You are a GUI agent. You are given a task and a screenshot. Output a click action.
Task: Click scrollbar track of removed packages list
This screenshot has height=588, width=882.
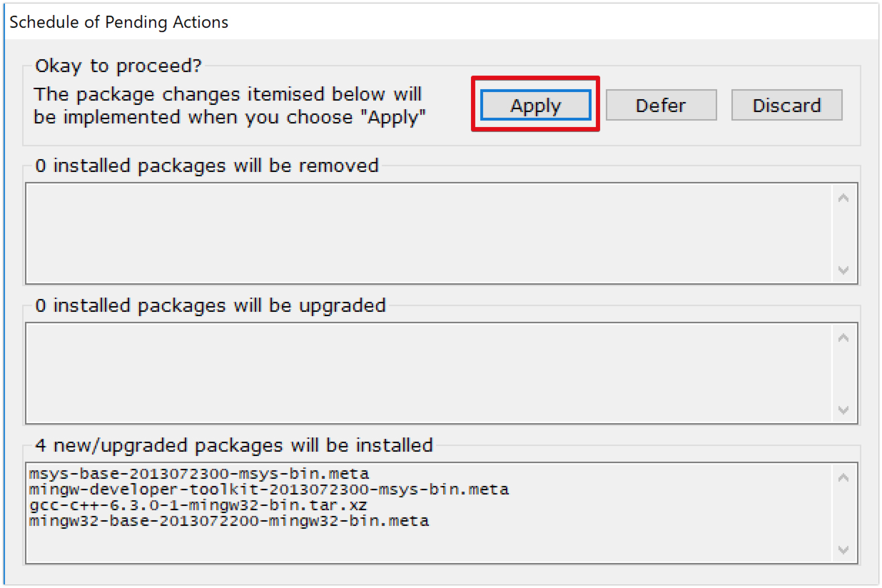pos(843,233)
